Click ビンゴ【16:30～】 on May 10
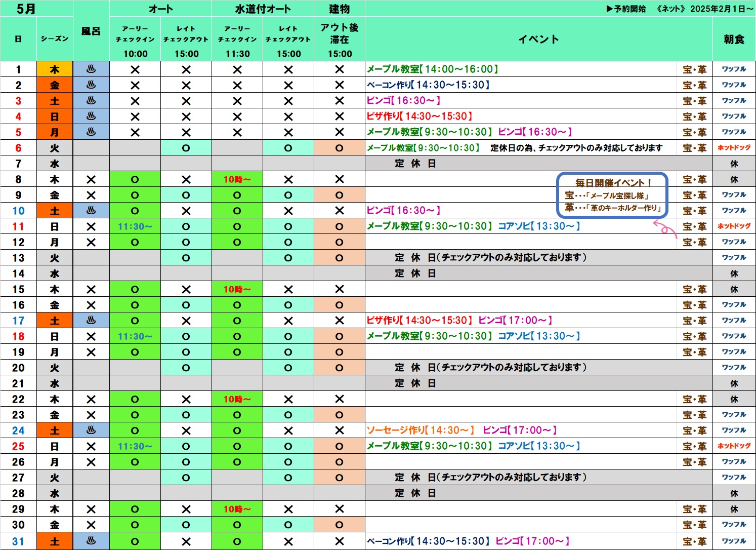Viewport: 756px width, 550px height. coord(404,210)
